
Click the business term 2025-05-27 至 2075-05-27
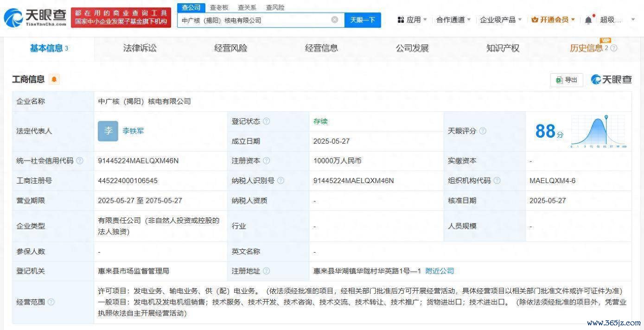tap(140, 201)
